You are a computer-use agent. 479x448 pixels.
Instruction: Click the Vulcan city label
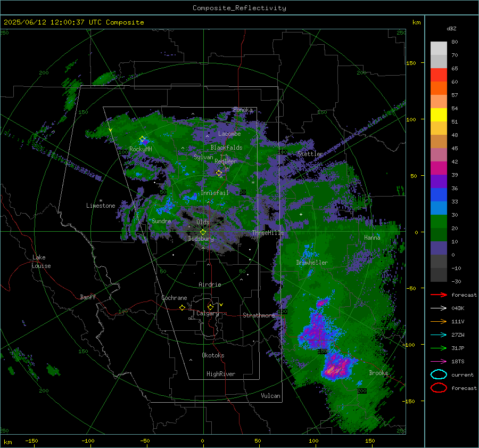point(271,396)
